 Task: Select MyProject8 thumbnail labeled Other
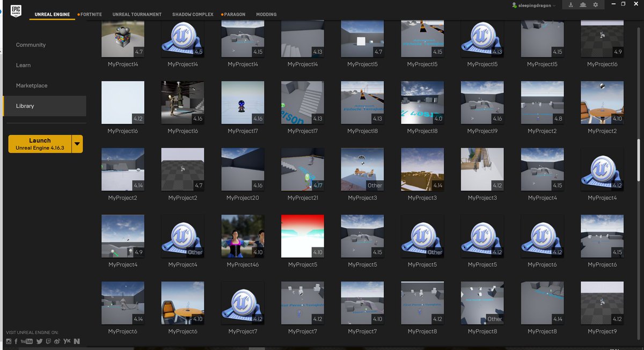coord(482,303)
